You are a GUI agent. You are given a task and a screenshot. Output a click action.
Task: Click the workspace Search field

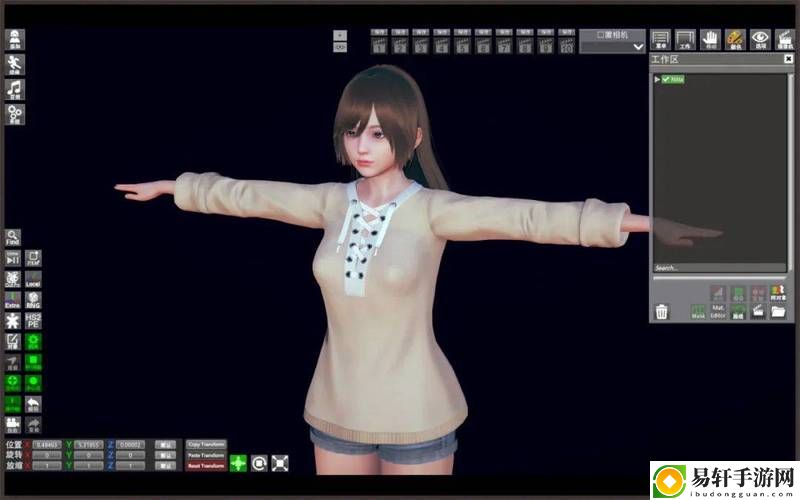pos(719,268)
